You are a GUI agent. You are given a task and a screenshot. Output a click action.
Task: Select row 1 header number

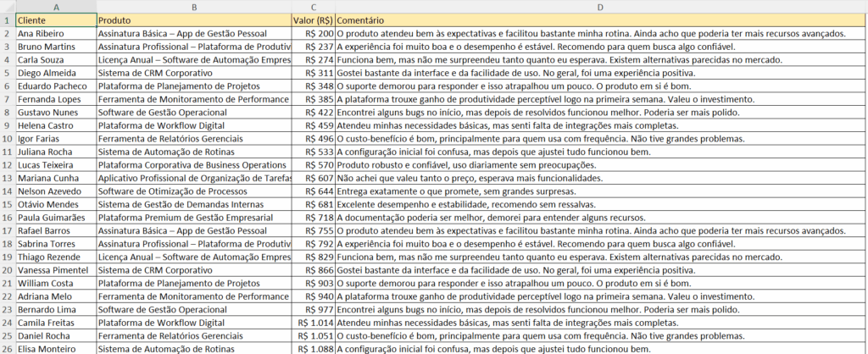point(8,20)
